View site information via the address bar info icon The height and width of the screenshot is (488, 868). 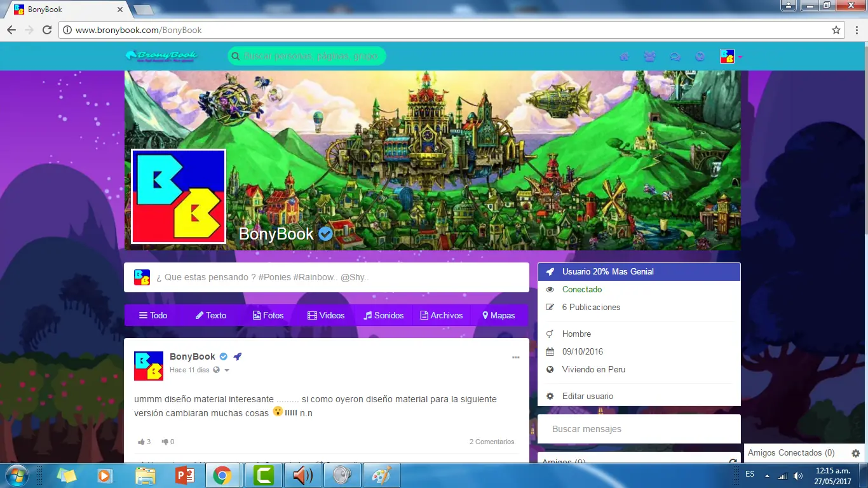(x=67, y=30)
